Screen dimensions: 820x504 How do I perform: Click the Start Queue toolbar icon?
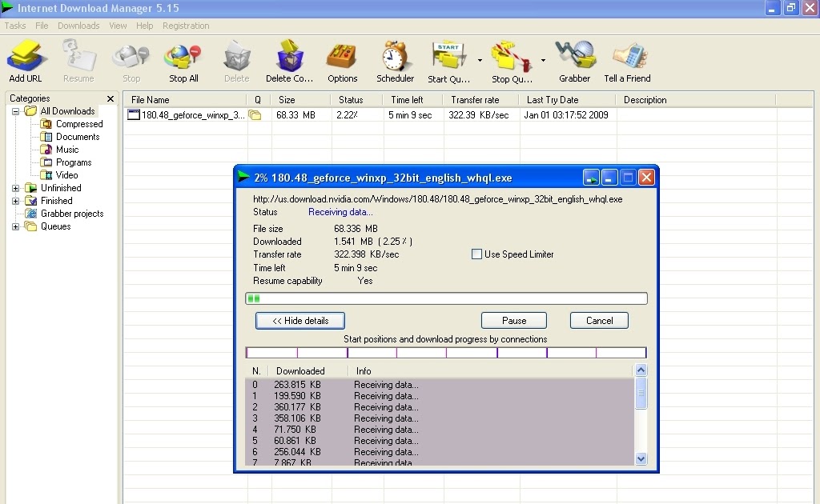coord(448,55)
